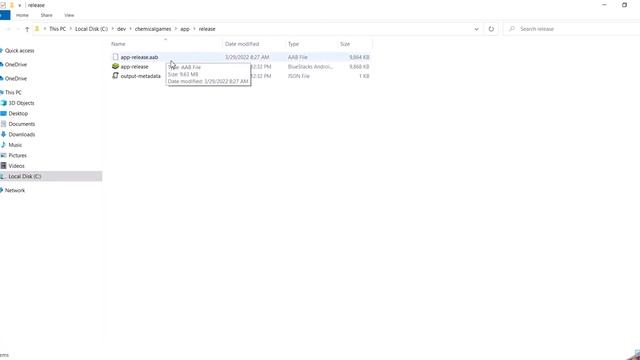Viewport: 640px width, 360px height.
Task: Click the JSON File type cell
Action: pos(299,76)
